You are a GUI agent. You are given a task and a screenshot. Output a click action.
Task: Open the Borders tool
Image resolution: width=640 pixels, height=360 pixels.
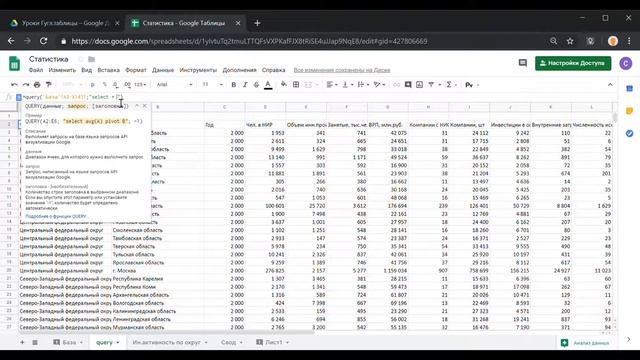(x=296, y=84)
